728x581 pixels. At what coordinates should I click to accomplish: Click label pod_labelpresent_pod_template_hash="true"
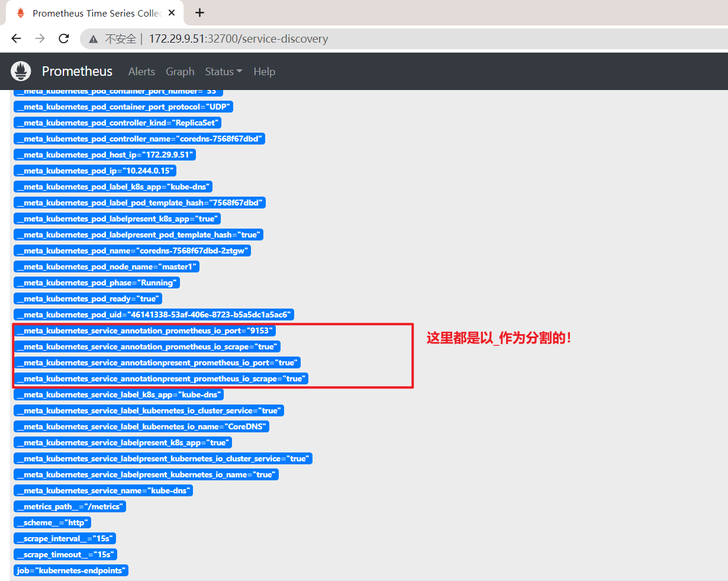point(138,235)
